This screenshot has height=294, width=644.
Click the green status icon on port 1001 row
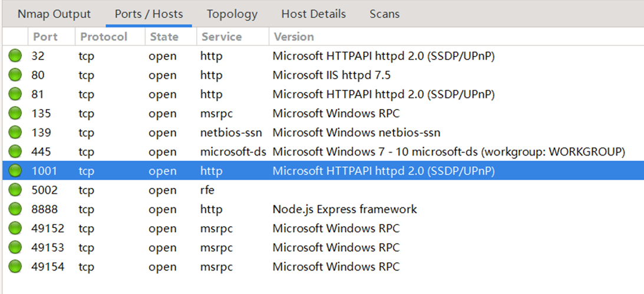15,171
